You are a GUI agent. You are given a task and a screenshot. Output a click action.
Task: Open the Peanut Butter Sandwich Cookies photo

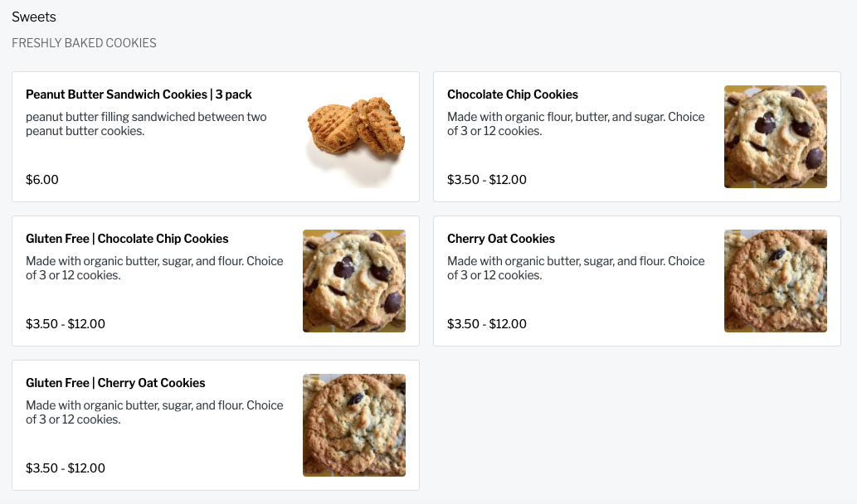[354, 137]
